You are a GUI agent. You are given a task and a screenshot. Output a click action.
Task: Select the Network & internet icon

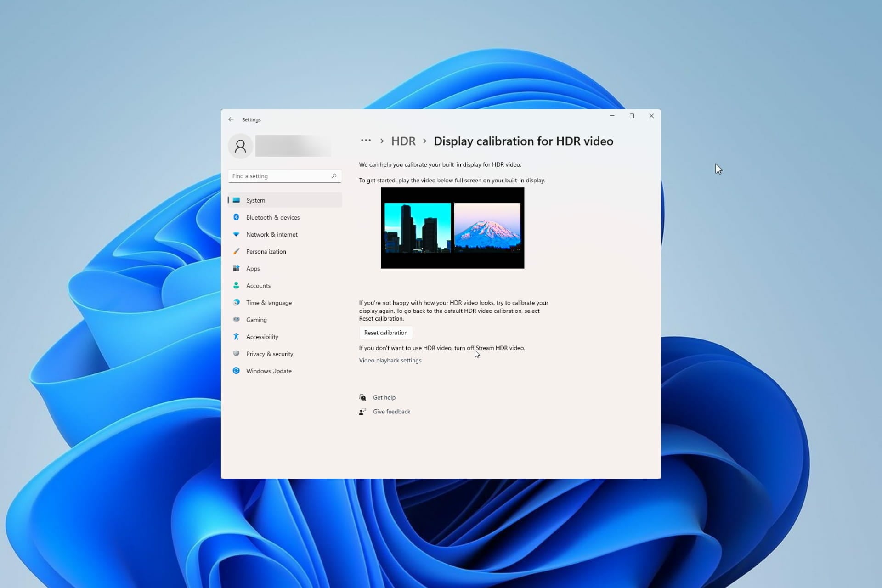click(x=236, y=234)
